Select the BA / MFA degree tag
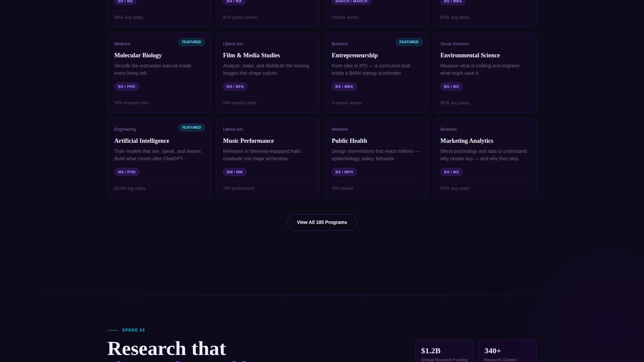This screenshot has width=644, height=362. [x=235, y=86]
